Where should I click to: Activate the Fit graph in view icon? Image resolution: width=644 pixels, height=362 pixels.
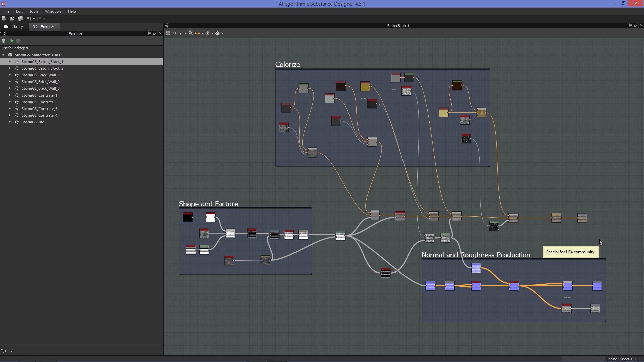(x=168, y=33)
